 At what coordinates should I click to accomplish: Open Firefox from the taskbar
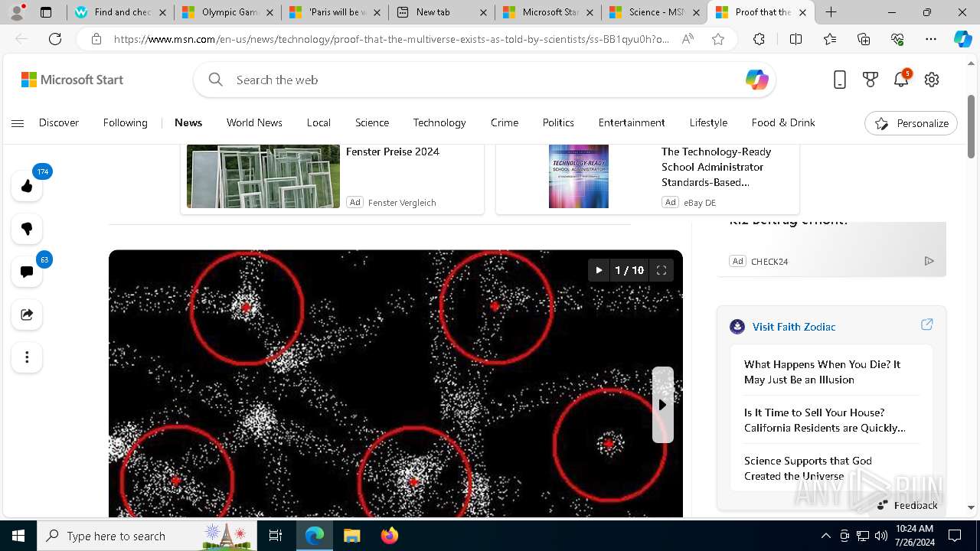click(x=390, y=536)
